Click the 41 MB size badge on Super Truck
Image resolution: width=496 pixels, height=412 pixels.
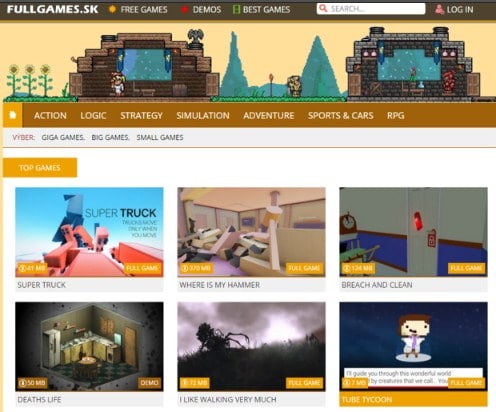point(32,268)
